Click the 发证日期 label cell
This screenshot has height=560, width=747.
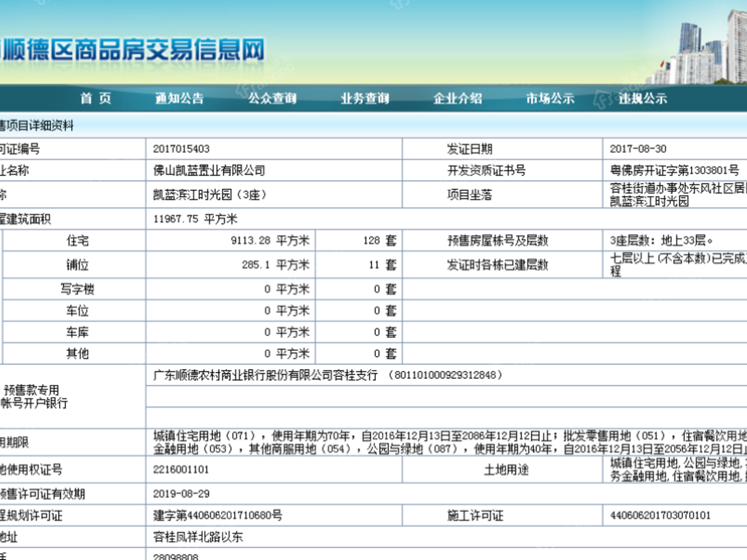[469, 149]
